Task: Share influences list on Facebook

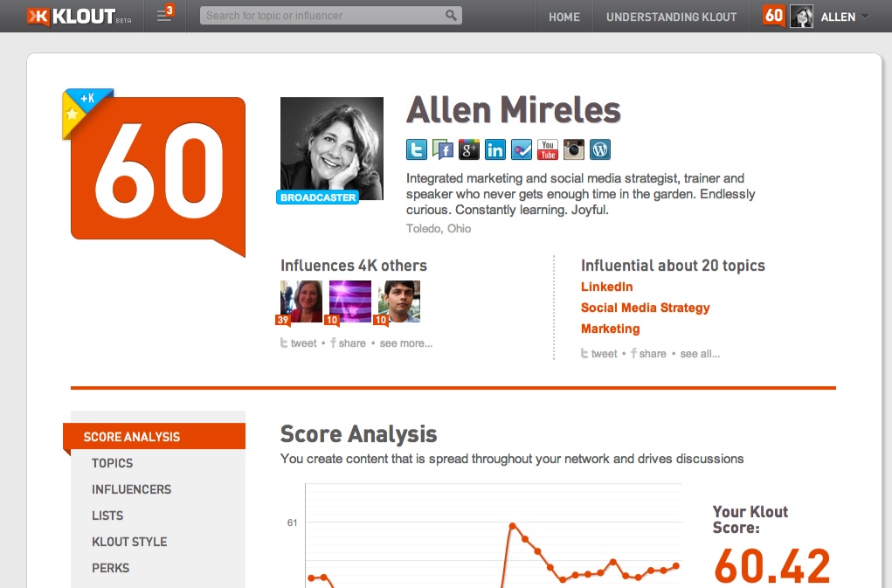Action: coord(349,342)
